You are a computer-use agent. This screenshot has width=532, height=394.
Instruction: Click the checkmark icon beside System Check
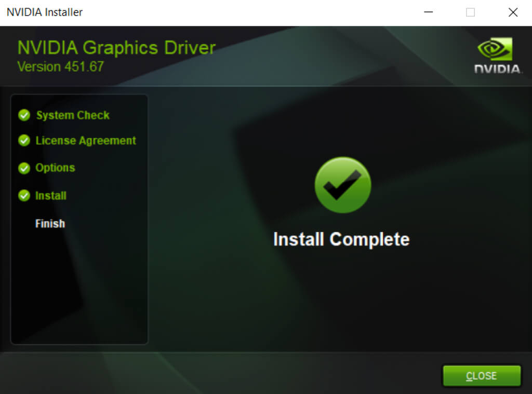pos(24,115)
